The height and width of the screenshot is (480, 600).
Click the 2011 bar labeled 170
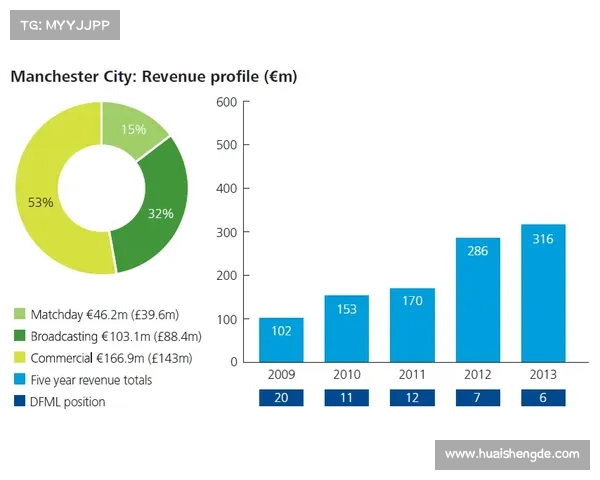[x=412, y=325]
